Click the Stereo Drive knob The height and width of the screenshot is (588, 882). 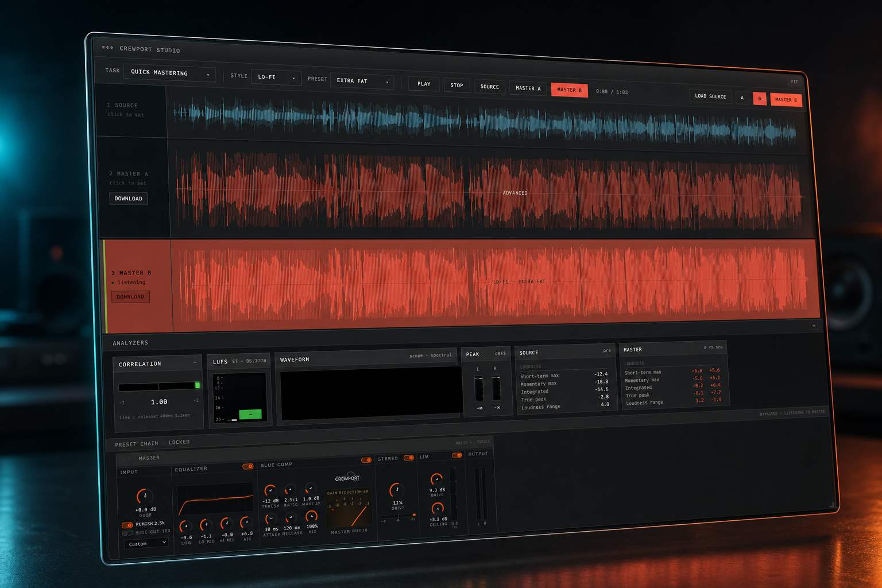point(397,490)
